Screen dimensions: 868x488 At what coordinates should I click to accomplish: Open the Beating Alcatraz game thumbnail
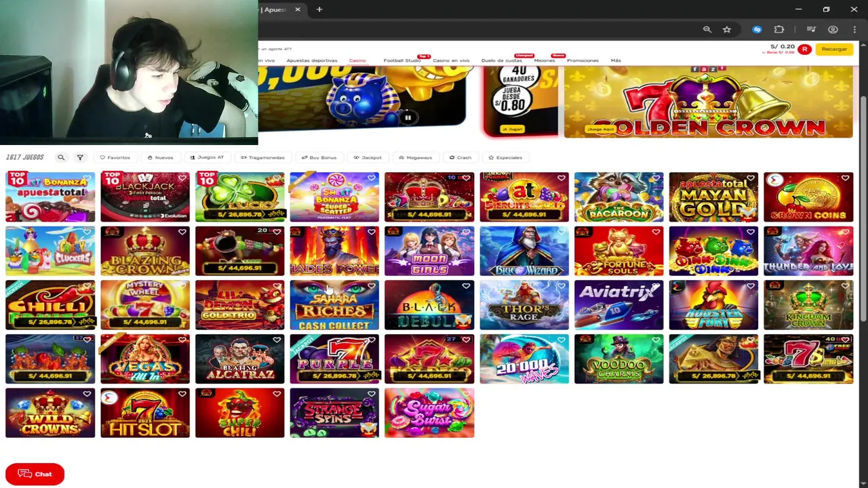pos(239,359)
